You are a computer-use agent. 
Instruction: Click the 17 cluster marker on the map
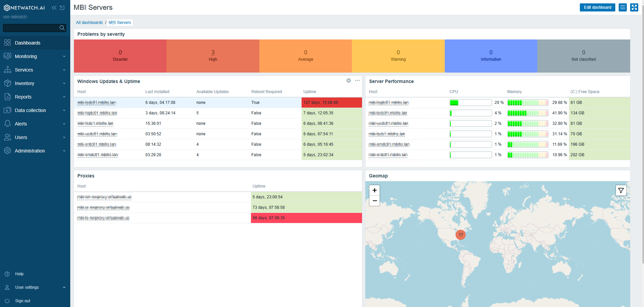click(461, 235)
